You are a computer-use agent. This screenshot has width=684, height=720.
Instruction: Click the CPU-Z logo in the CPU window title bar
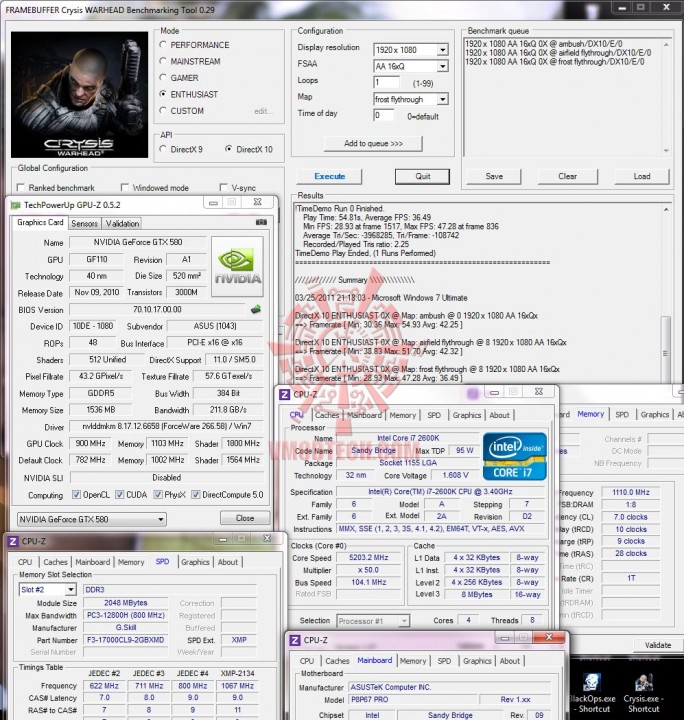tap(285, 394)
